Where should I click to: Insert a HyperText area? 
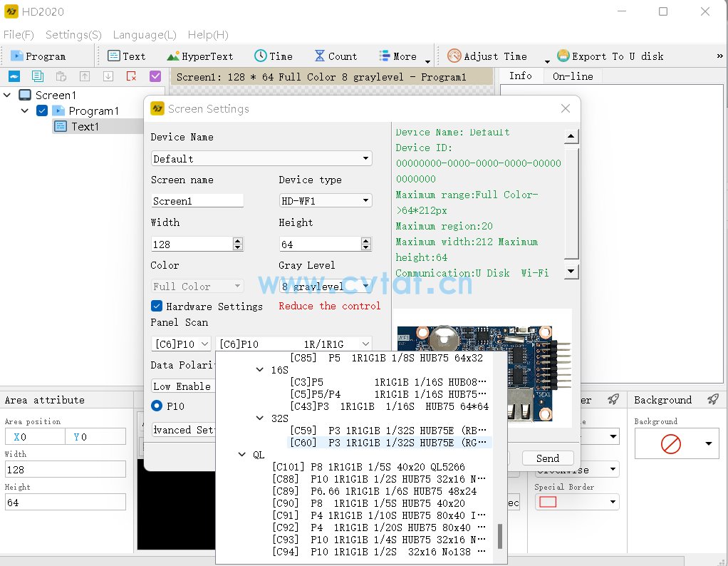tap(199, 56)
